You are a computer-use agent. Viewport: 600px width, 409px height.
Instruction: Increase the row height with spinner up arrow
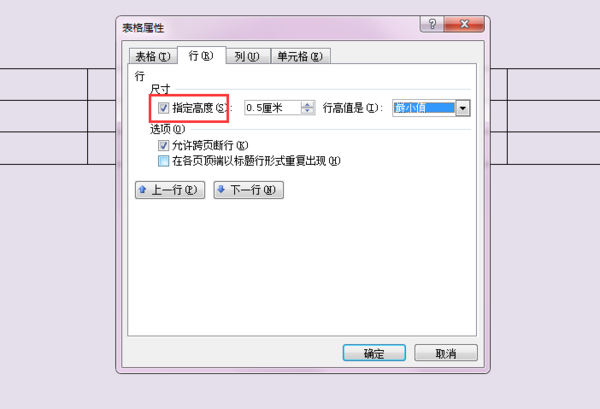(x=307, y=104)
